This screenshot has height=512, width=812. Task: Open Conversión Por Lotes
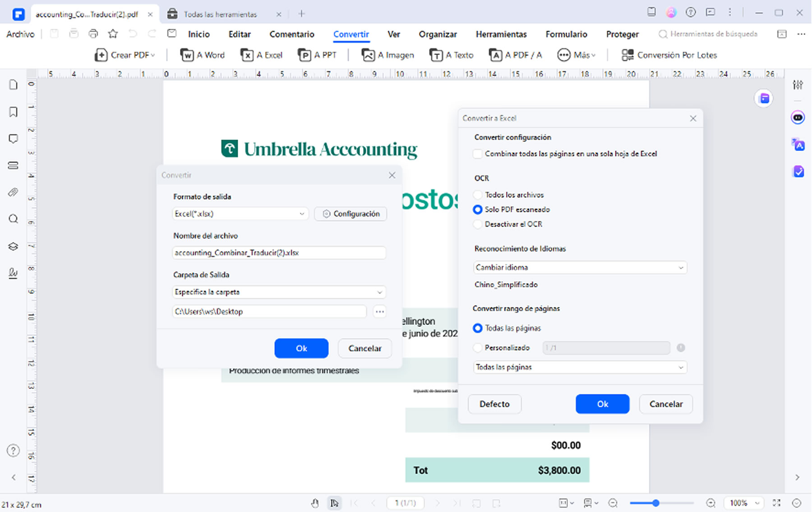[669, 55]
